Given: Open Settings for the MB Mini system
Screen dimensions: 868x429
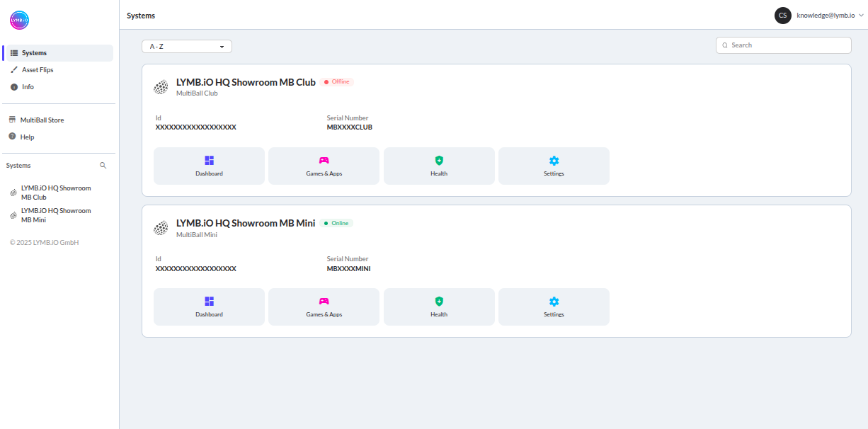Looking at the screenshot, I should coord(554,307).
